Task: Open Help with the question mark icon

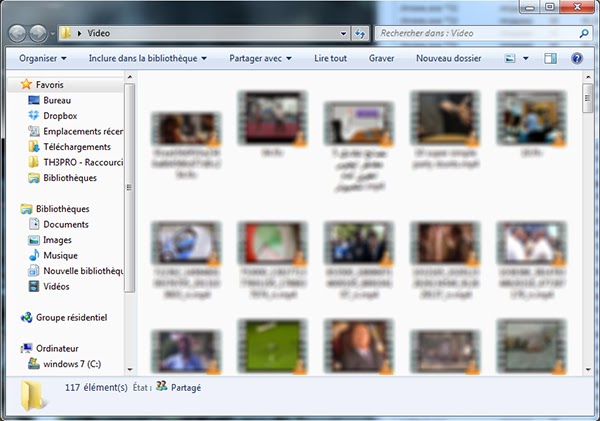Action: pos(577,59)
